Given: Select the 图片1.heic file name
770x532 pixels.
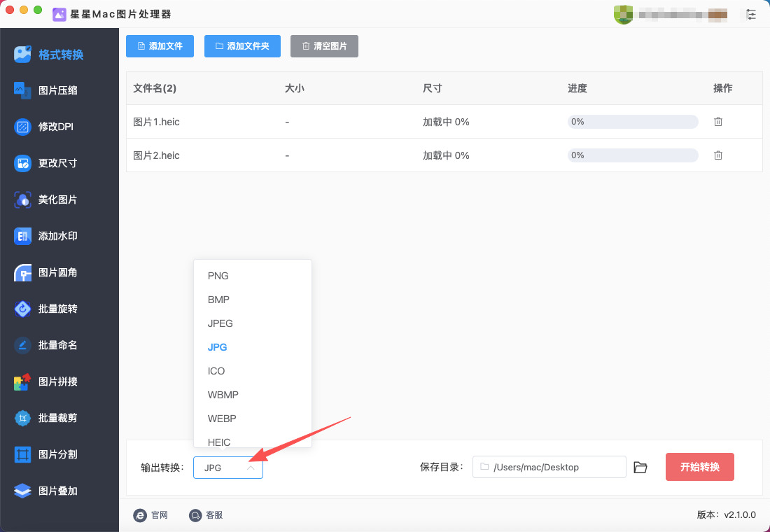Looking at the screenshot, I should pos(156,122).
